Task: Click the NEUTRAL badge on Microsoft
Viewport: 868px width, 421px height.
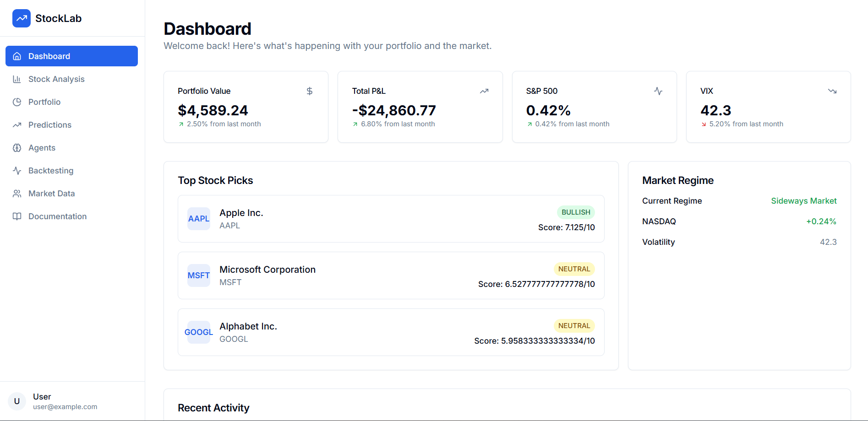Action: tap(574, 269)
